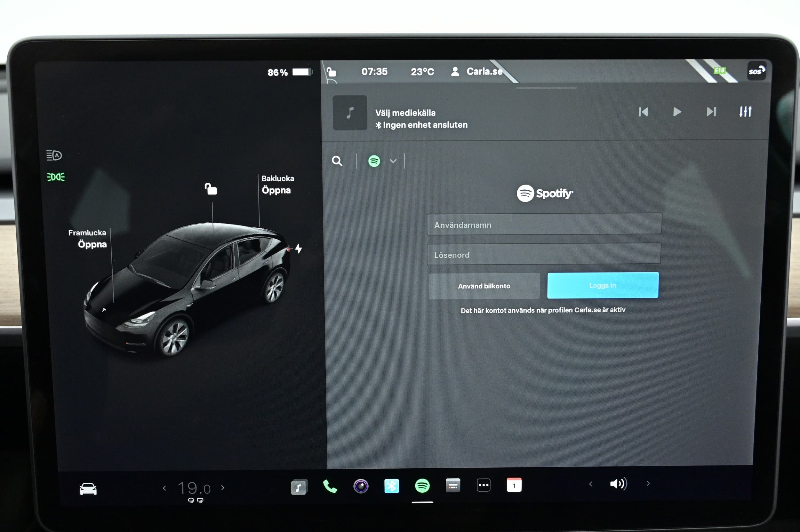Open the car controls menu icon
Viewport: 800px width, 532px height.
click(88, 489)
